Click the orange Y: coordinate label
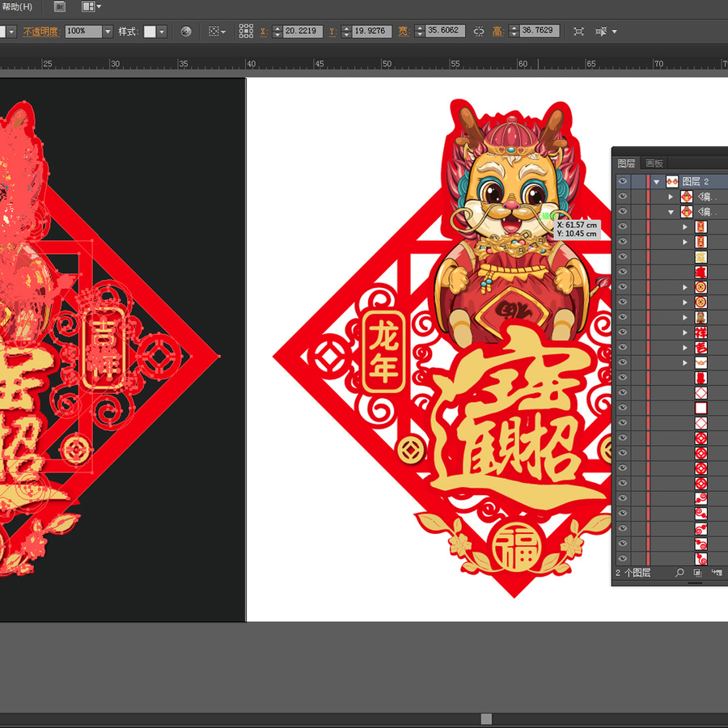728x728 pixels. click(333, 31)
